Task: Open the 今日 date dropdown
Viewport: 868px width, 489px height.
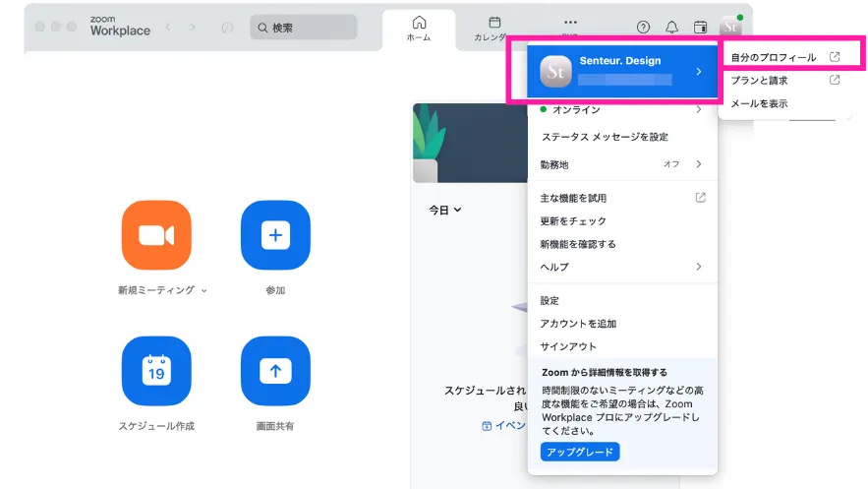Action: point(445,210)
